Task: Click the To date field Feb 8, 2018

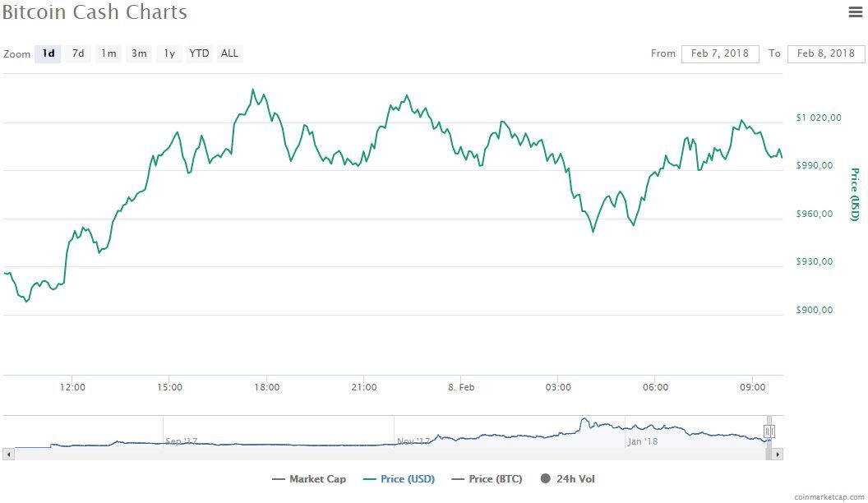Action: click(x=826, y=53)
